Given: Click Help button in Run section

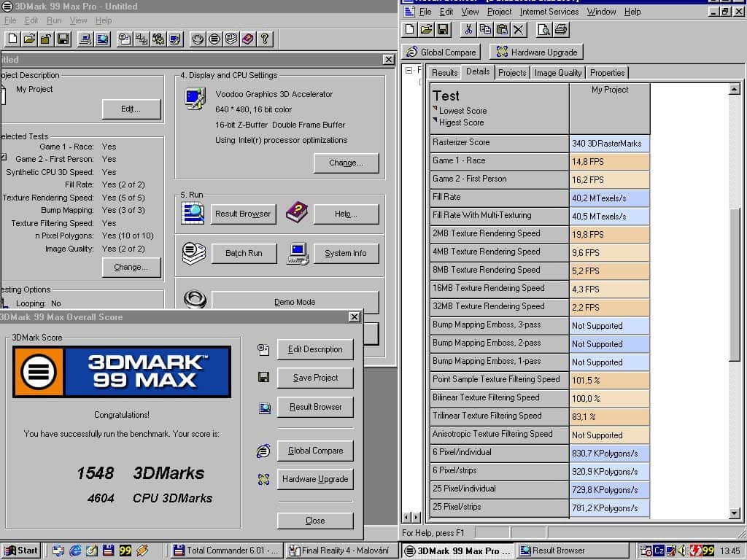Looking at the screenshot, I should click(x=346, y=214).
